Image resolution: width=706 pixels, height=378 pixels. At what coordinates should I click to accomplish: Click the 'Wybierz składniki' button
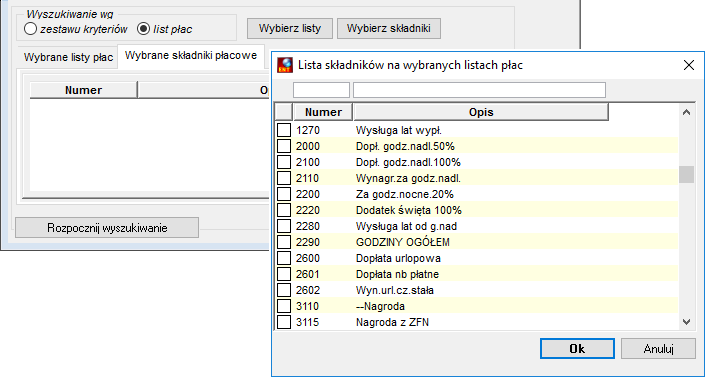point(389,28)
